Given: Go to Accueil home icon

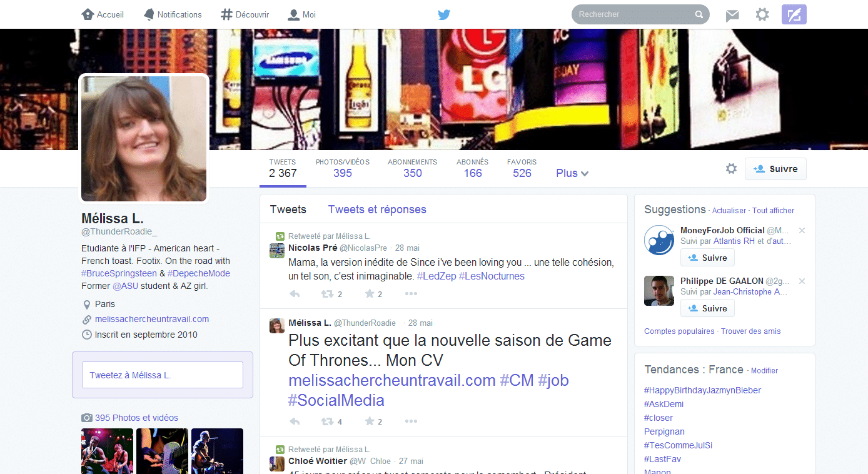Looking at the screenshot, I should coord(88,14).
